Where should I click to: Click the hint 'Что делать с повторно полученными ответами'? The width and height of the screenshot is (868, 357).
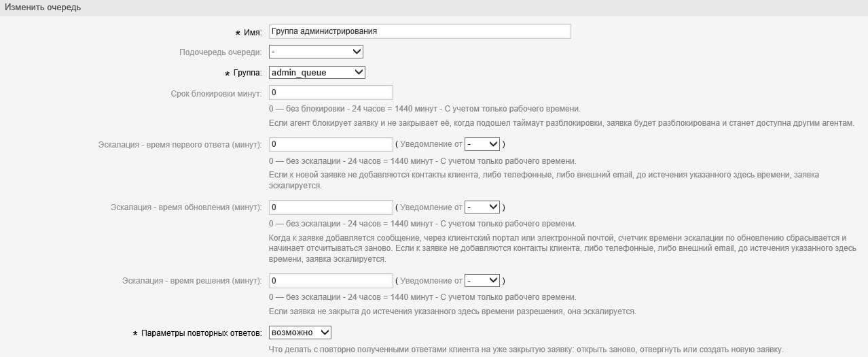point(526,350)
